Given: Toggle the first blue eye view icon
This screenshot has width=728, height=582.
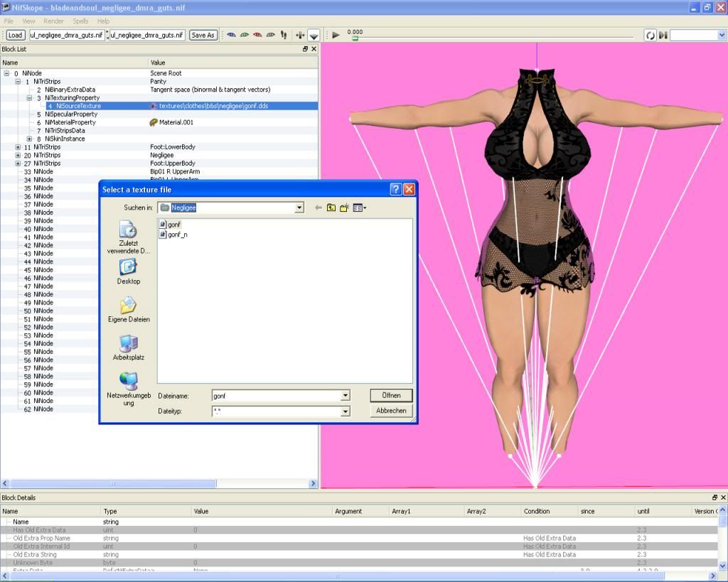Looking at the screenshot, I should point(231,35).
